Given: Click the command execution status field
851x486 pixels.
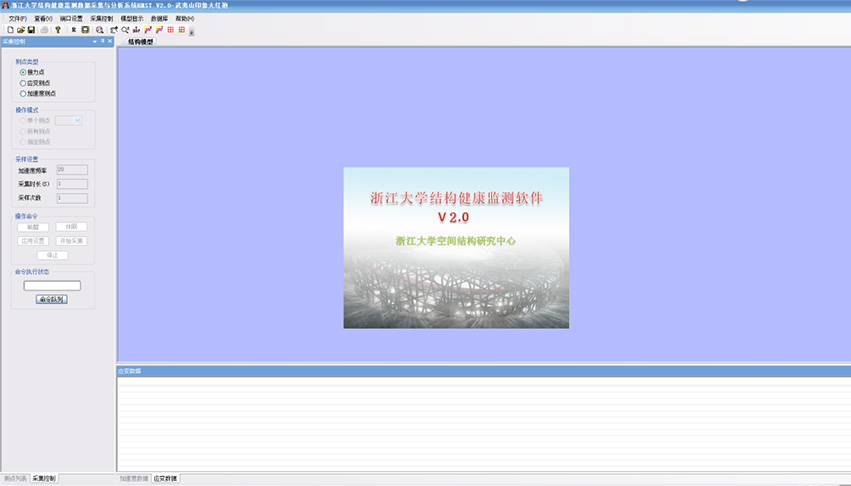Looking at the screenshot, I should click(52, 286).
